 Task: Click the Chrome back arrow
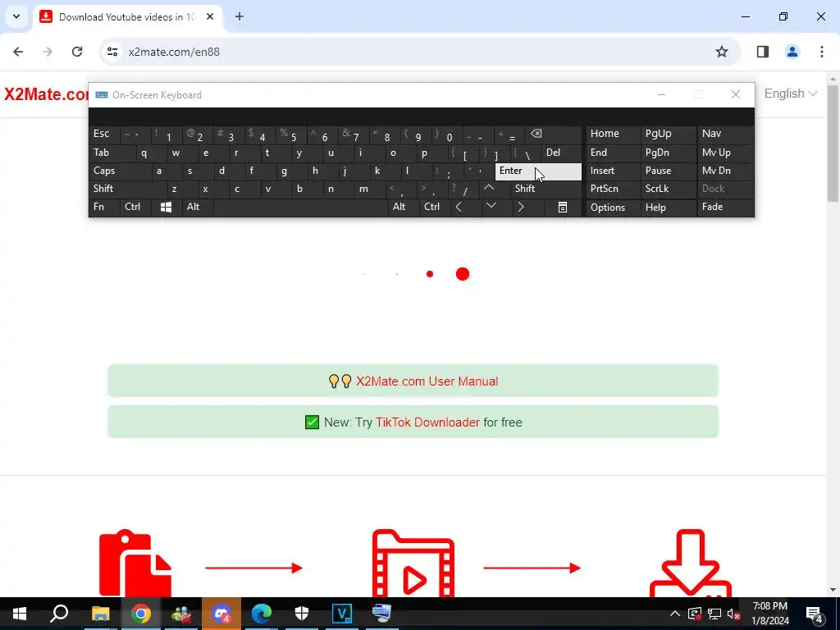pyautogui.click(x=18, y=52)
